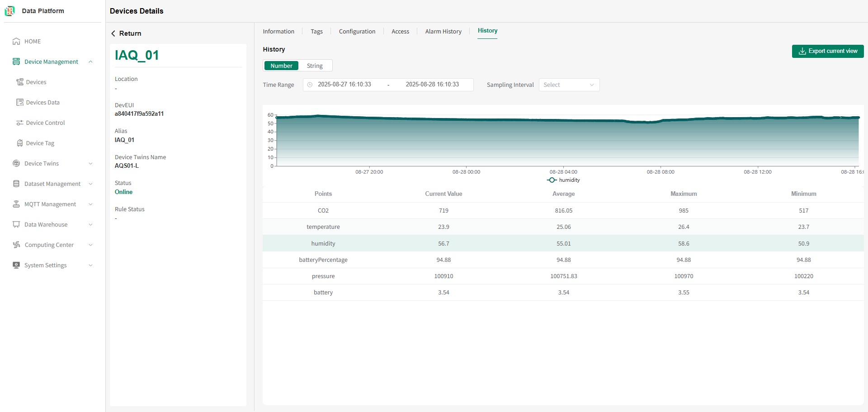Toggle humidity series in chart legend

tap(563, 180)
